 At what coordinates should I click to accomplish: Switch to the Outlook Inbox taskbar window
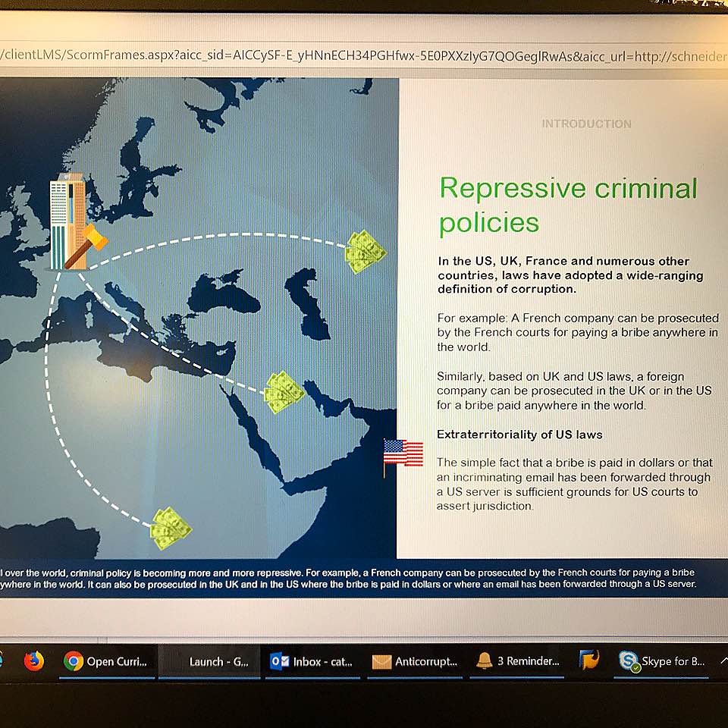(312, 661)
